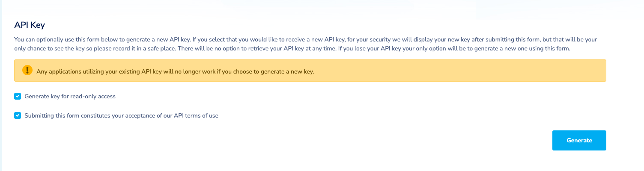
Task: Click the "Submitting this form constitutes" label text
Action: point(69,115)
